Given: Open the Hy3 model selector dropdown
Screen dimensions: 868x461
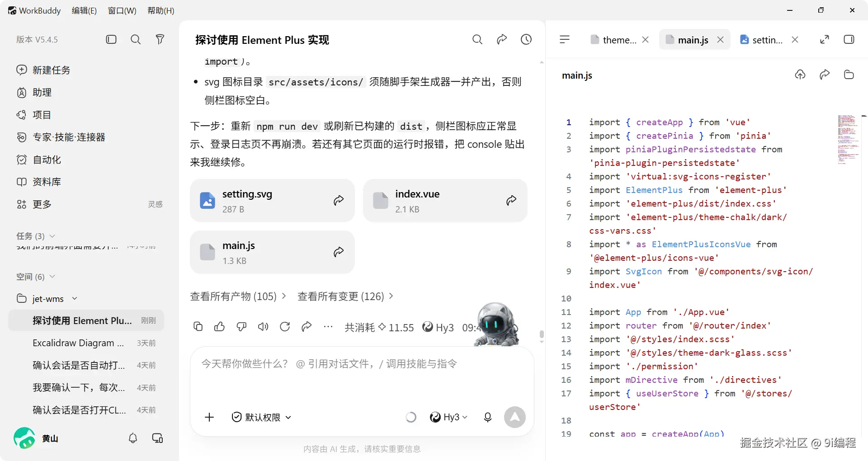Looking at the screenshot, I should pyautogui.click(x=448, y=417).
